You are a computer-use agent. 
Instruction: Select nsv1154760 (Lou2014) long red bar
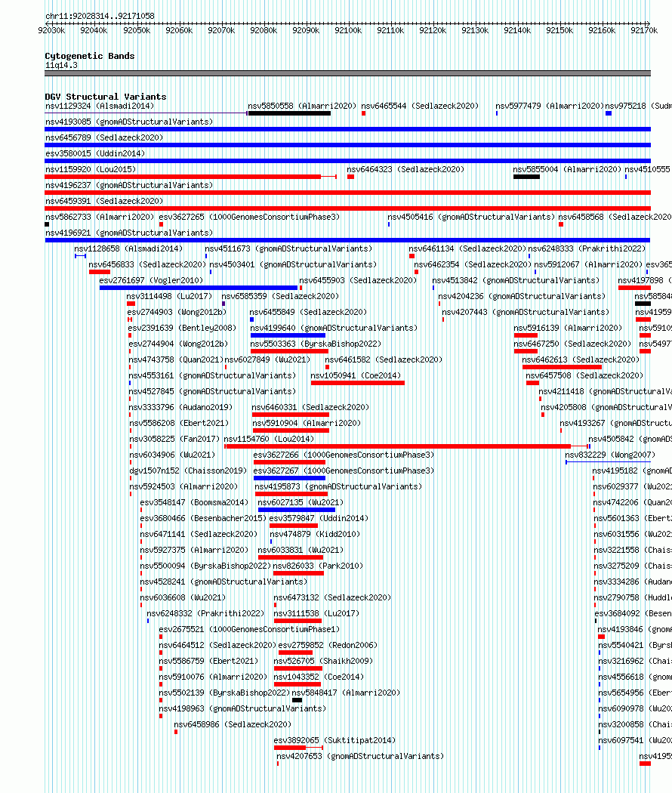[x=398, y=446]
